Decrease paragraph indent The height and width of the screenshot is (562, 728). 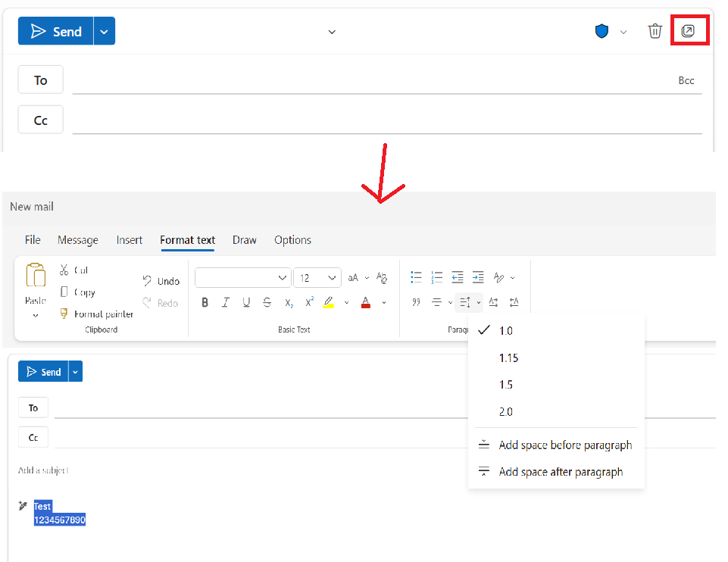coord(458,277)
